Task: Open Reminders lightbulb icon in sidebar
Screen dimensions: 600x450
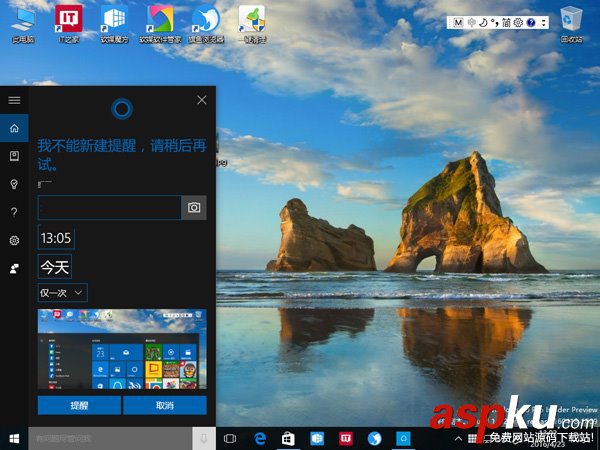Action: pyautogui.click(x=14, y=184)
